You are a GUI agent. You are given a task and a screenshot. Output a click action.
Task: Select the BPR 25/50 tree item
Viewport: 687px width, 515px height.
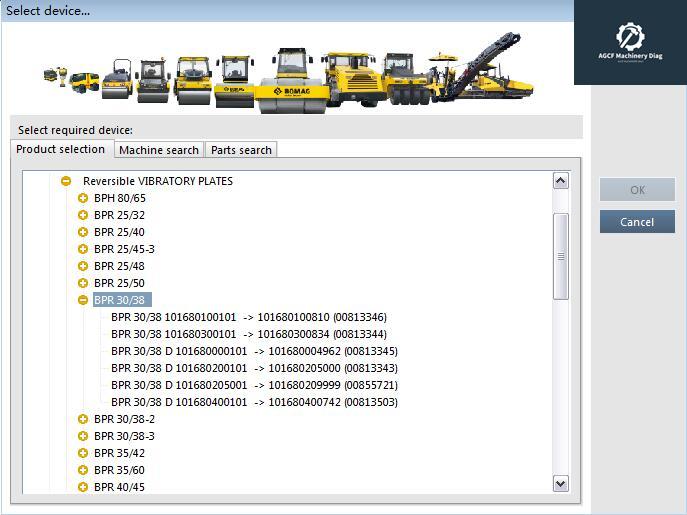(x=119, y=283)
